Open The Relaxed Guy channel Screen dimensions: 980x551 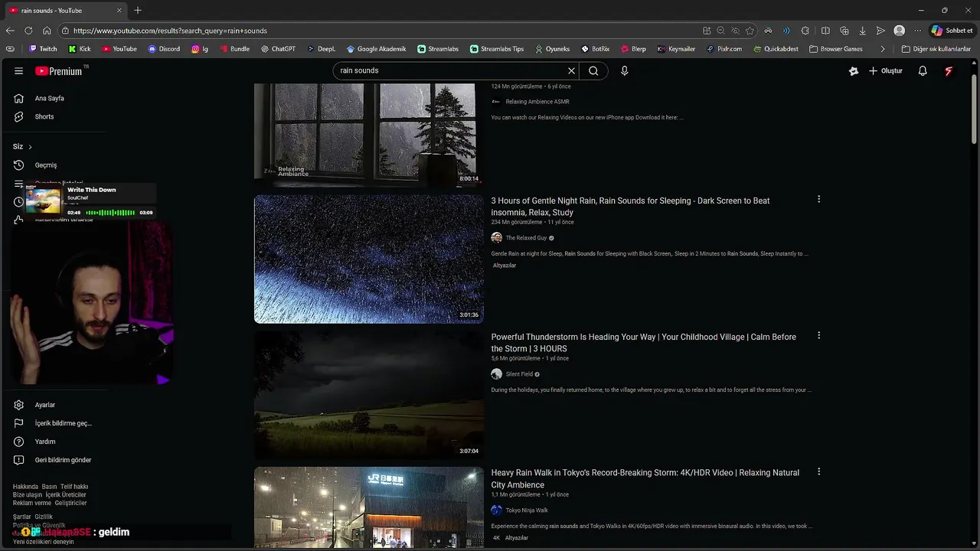tap(526, 238)
